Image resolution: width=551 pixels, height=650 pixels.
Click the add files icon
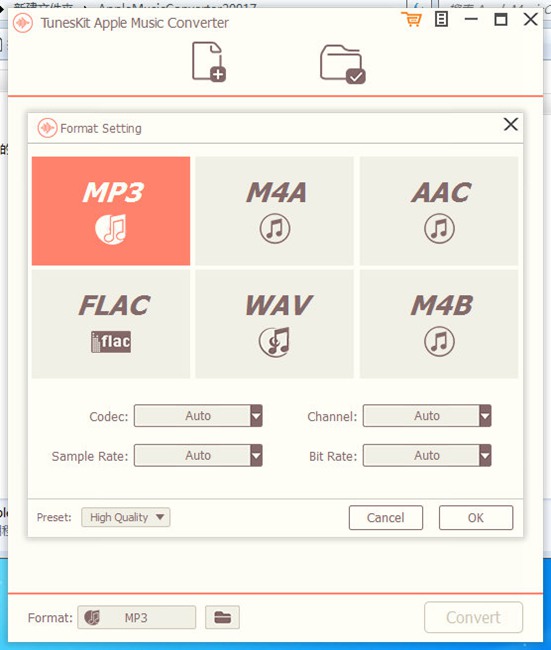[209, 61]
